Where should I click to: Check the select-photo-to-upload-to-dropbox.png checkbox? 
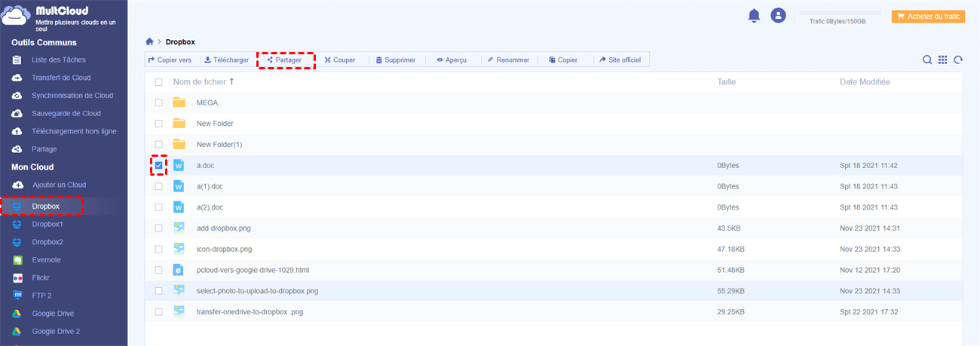(x=158, y=290)
